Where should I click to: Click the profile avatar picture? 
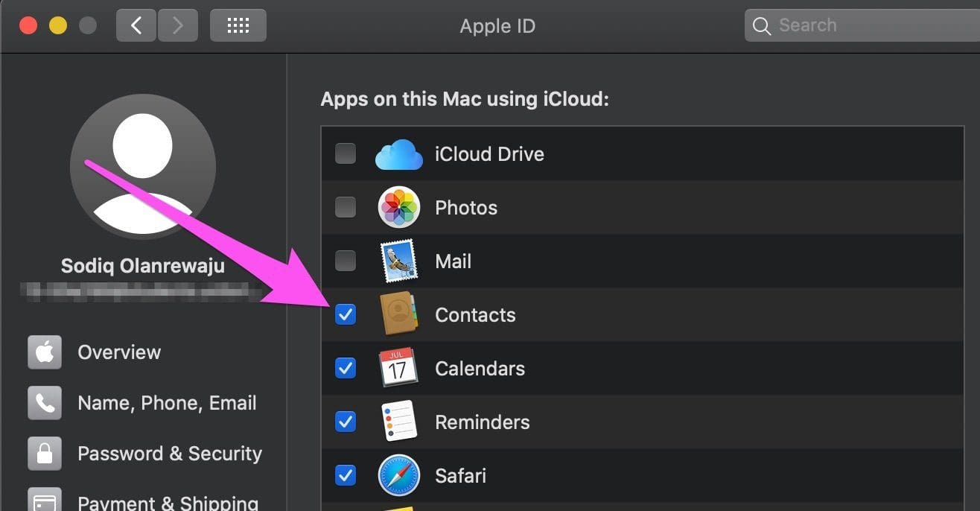pos(142,167)
